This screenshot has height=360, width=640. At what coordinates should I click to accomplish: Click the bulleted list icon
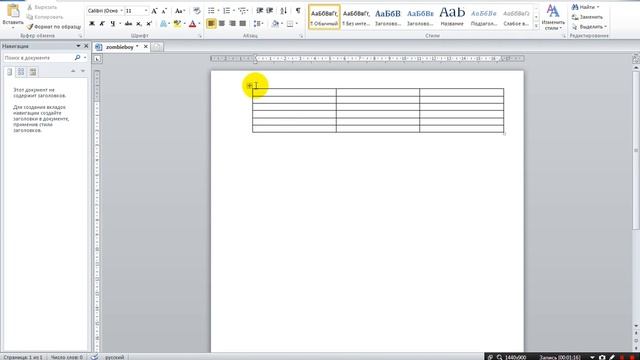click(211, 11)
